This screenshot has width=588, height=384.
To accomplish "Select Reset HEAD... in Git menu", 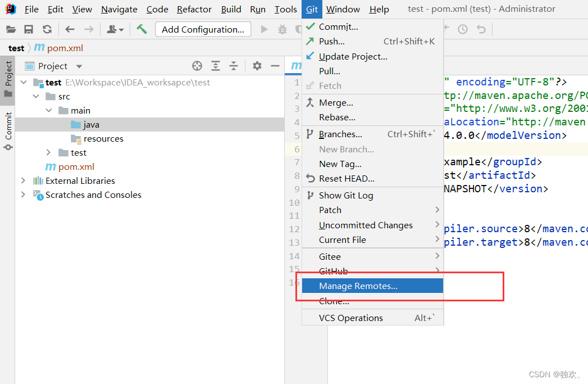I will [372, 178].
